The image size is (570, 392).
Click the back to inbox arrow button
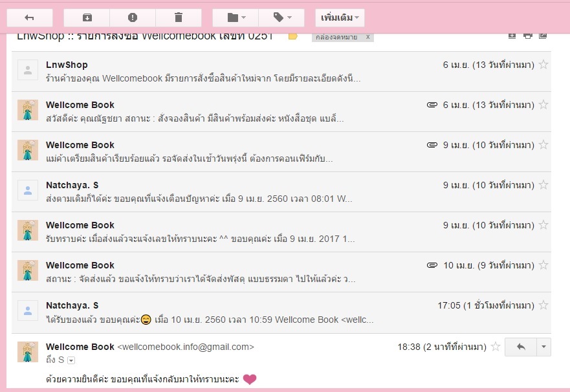tap(29, 17)
